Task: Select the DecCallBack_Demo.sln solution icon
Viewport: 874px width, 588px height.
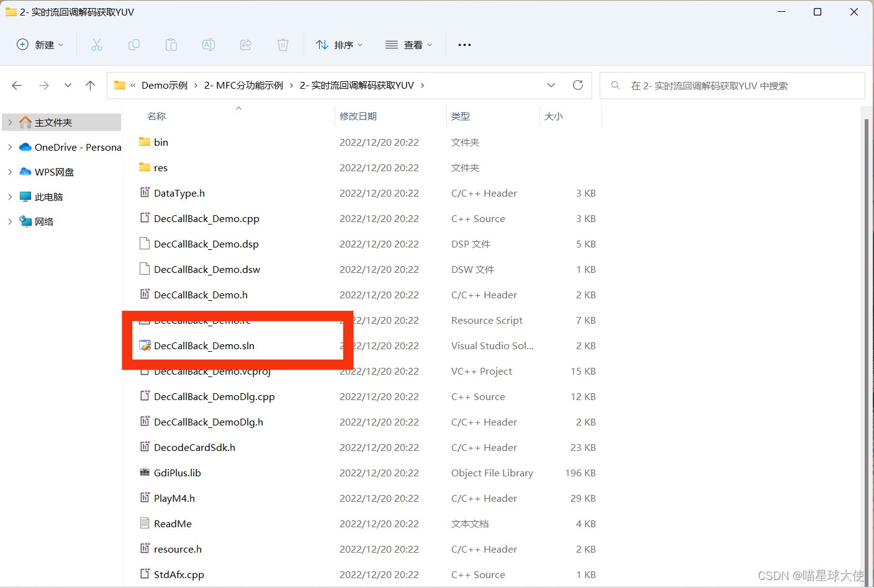Action: (145, 345)
